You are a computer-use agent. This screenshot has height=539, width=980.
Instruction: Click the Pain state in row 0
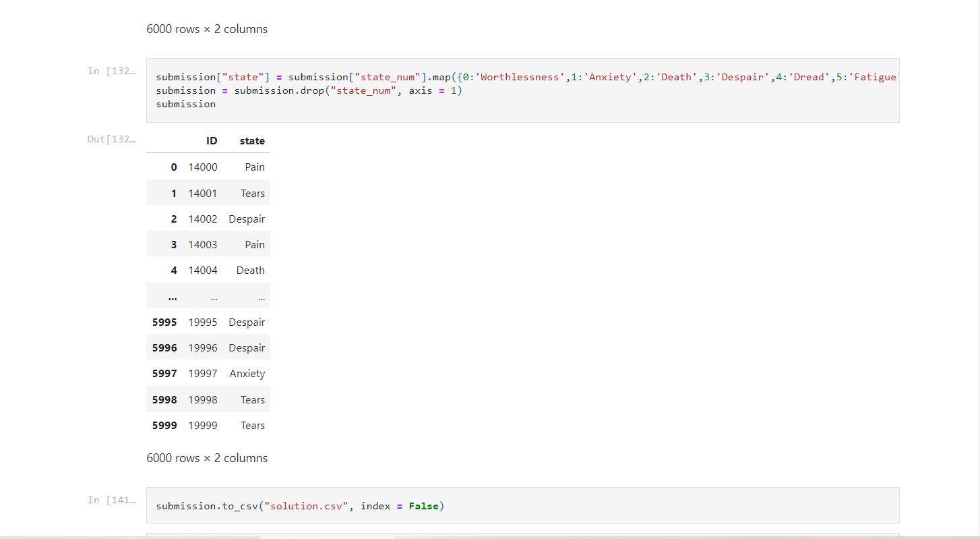click(x=255, y=167)
